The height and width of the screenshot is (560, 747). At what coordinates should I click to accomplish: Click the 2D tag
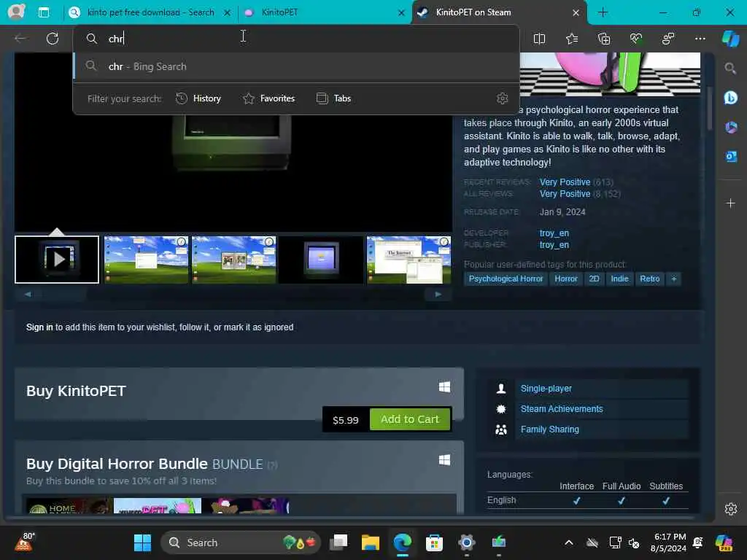pyautogui.click(x=594, y=279)
